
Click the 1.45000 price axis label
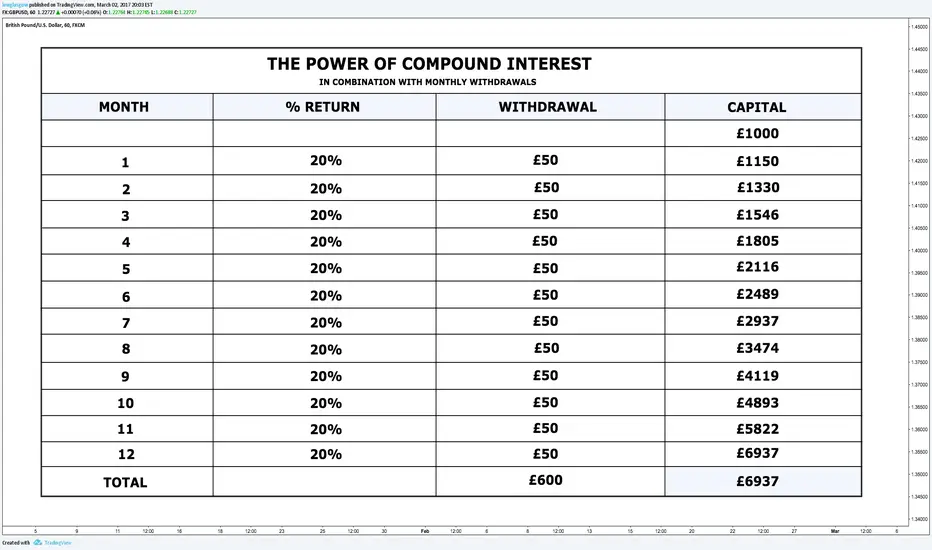point(920,27)
